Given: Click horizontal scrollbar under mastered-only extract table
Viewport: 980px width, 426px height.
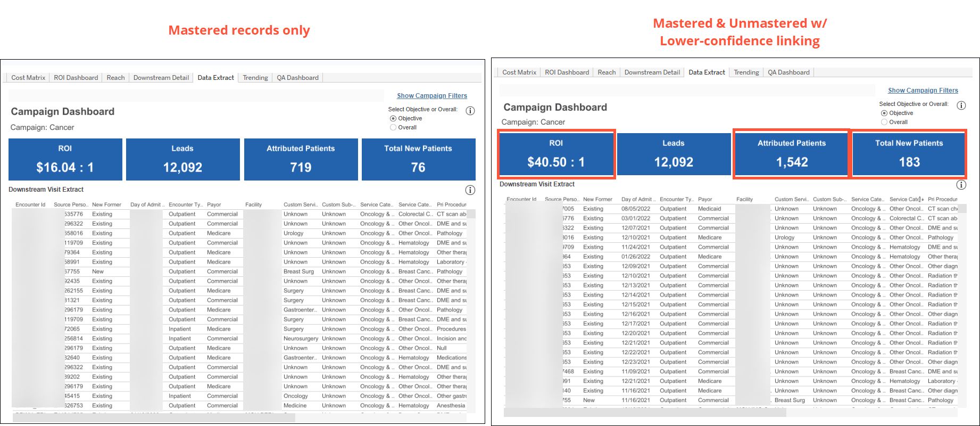Looking at the screenshot, I should click(154, 417).
